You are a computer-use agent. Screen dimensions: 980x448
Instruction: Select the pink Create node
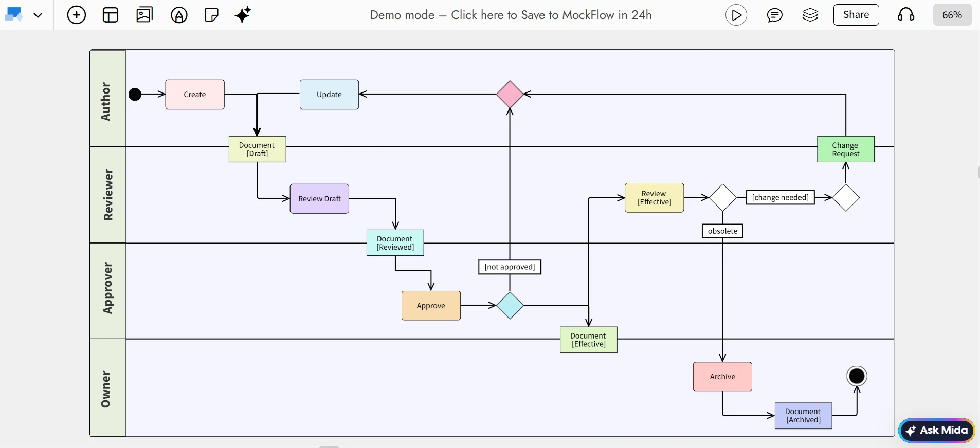[x=195, y=95]
